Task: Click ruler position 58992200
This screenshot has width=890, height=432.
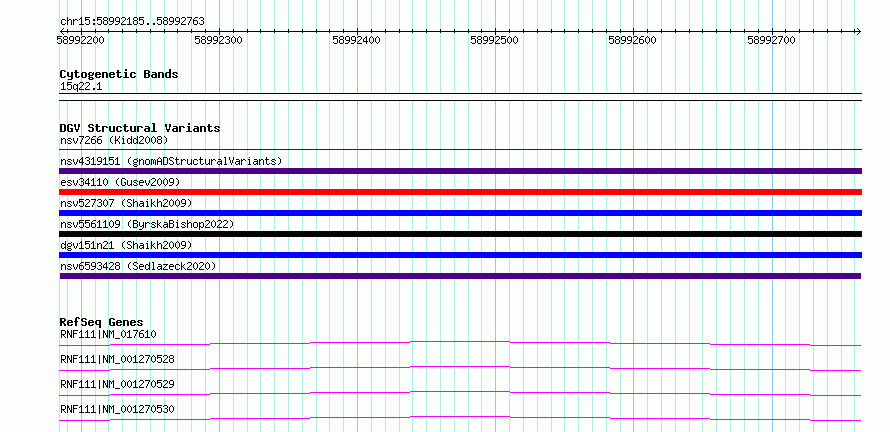Action: pos(81,40)
